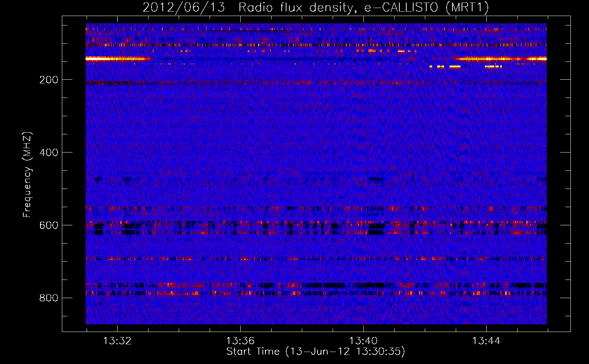Click the 600 frequency tick label

pos(49,225)
